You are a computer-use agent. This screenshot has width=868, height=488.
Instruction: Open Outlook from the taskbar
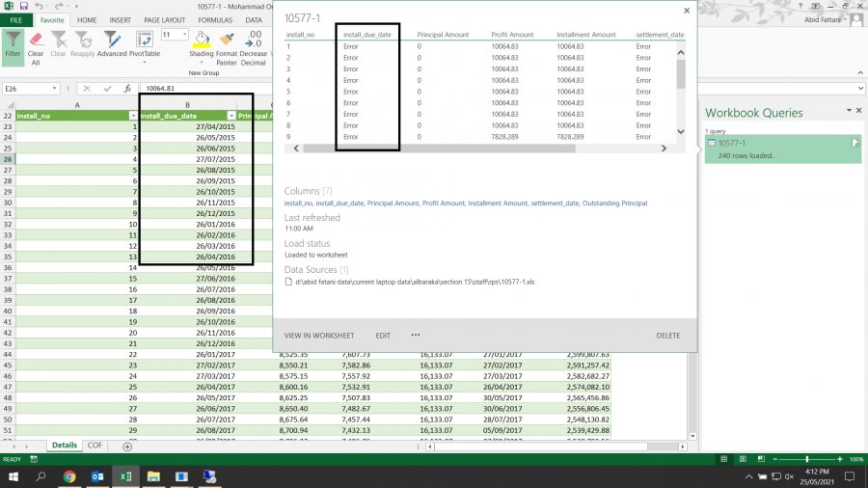coord(97,476)
